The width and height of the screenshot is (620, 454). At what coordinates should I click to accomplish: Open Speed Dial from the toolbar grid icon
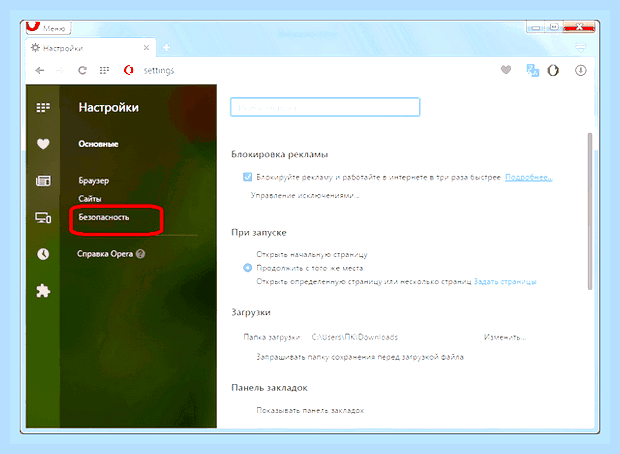(x=104, y=70)
